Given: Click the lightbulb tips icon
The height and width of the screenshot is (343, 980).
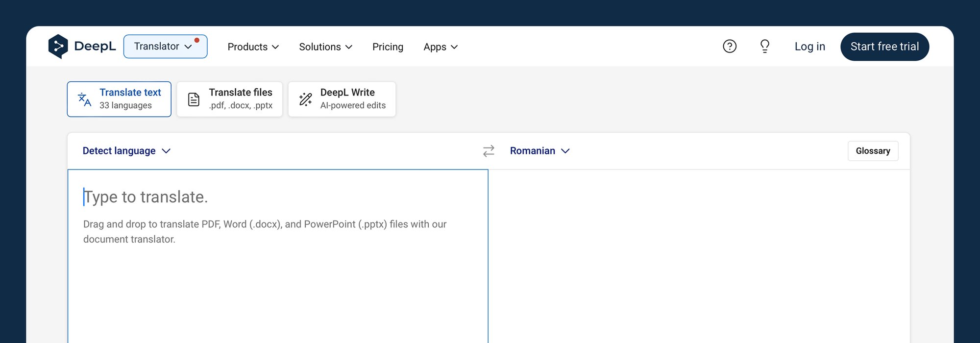Looking at the screenshot, I should click(764, 47).
